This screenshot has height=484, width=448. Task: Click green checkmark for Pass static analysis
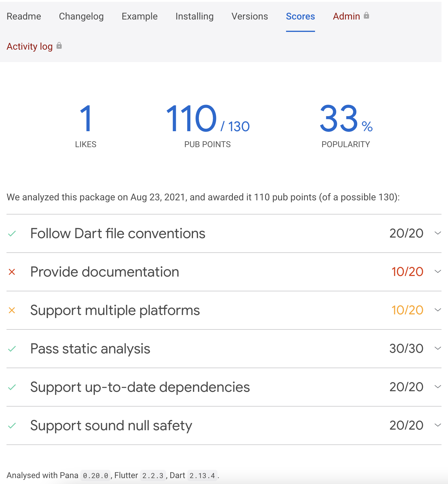point(12,349)
